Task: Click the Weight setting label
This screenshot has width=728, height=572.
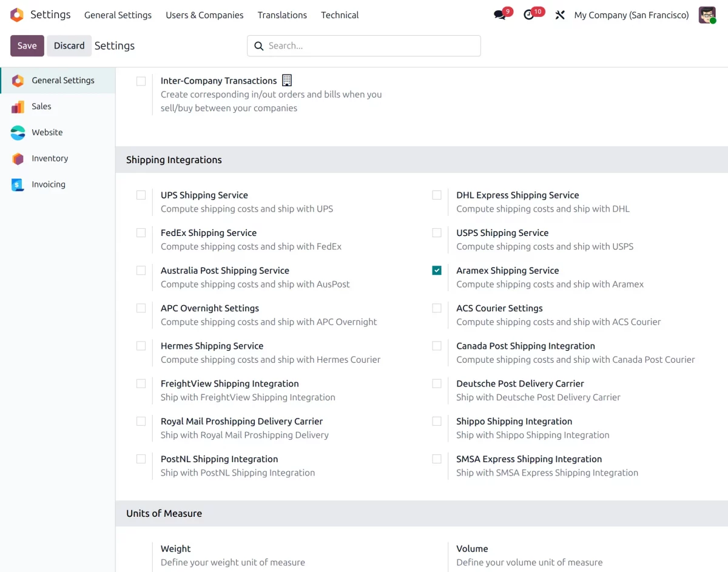Action: 176,549
